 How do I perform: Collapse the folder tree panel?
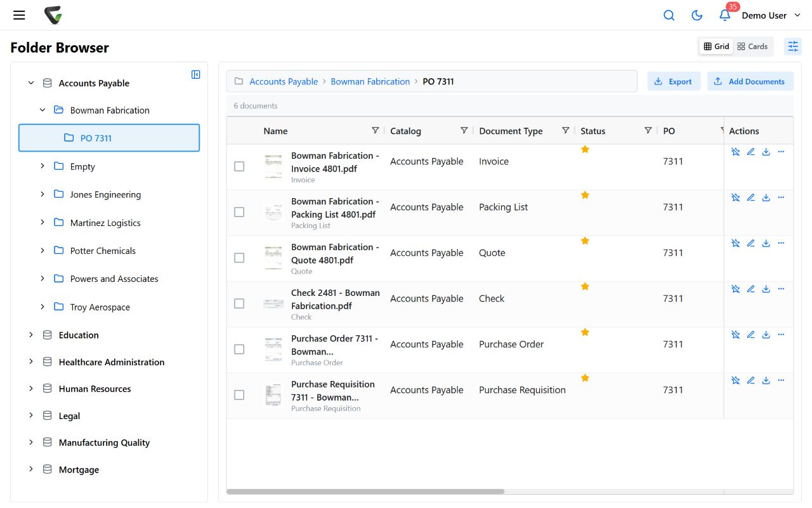[196, 74]
